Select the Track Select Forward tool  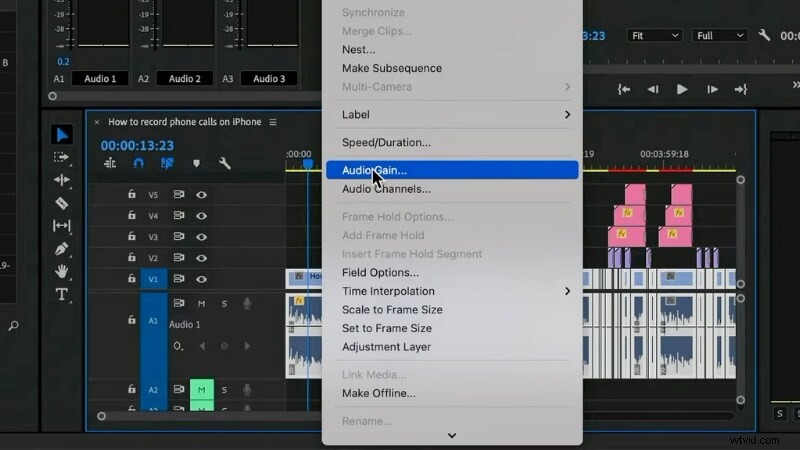[x=61, y=157]
